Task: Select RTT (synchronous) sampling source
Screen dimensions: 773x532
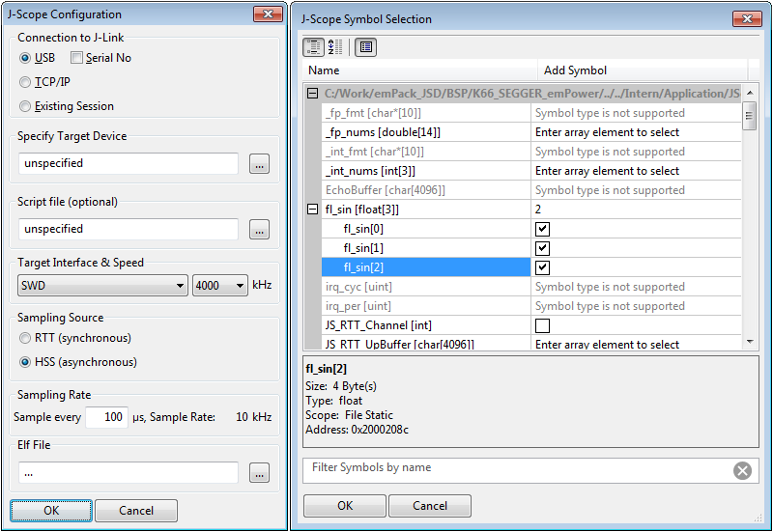Action: click(x=25, y=338)
